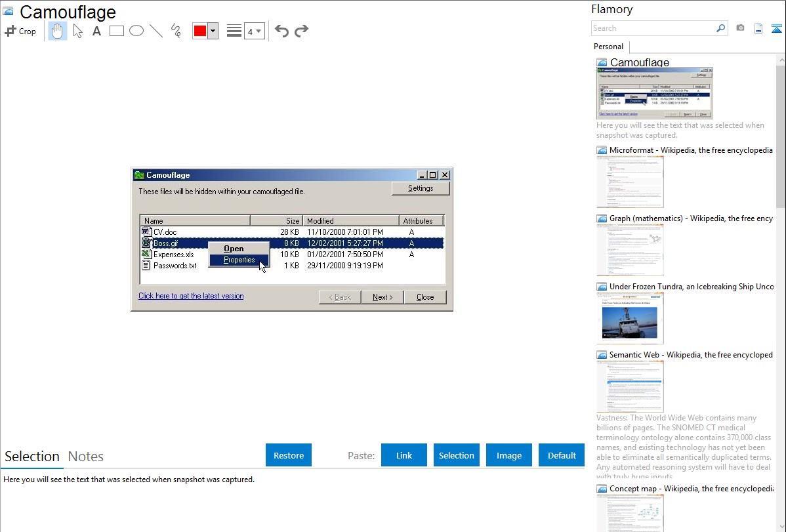Click the camera capture icon

(x=740, y=28)
